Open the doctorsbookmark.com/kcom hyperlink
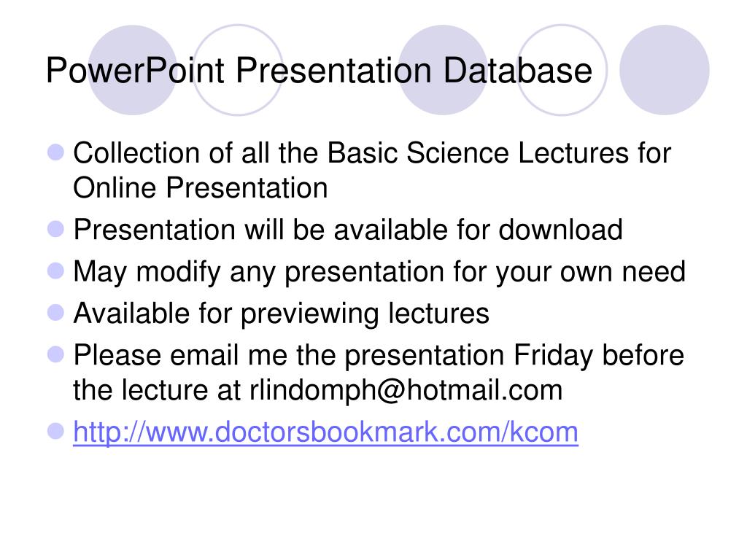 (325, 432)
